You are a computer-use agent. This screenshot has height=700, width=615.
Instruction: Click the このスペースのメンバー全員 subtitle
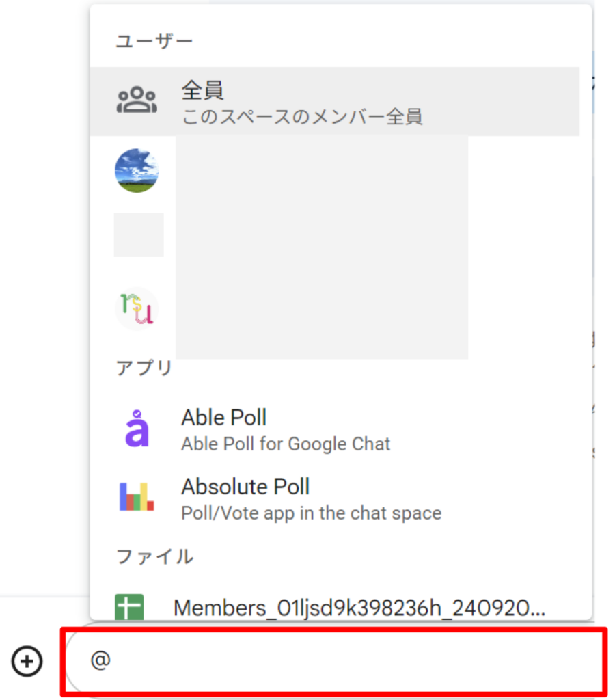[302, 117]
